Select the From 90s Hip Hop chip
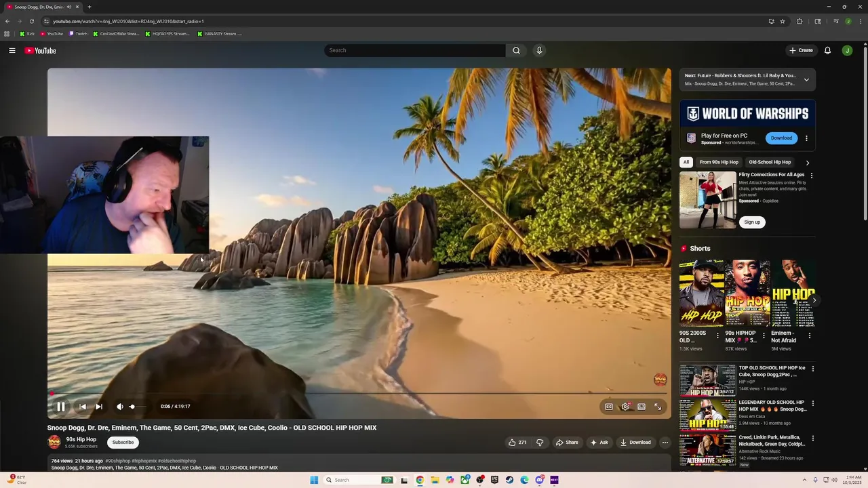The height and width of the screenshot is (488, 868). coord(719,163)
